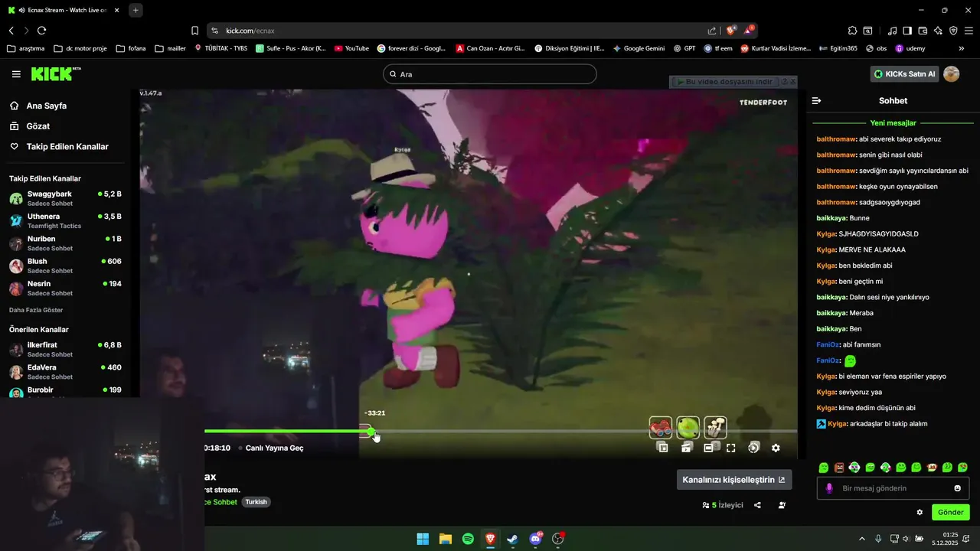Open the Kick hamburger menu

click(16, 74)
